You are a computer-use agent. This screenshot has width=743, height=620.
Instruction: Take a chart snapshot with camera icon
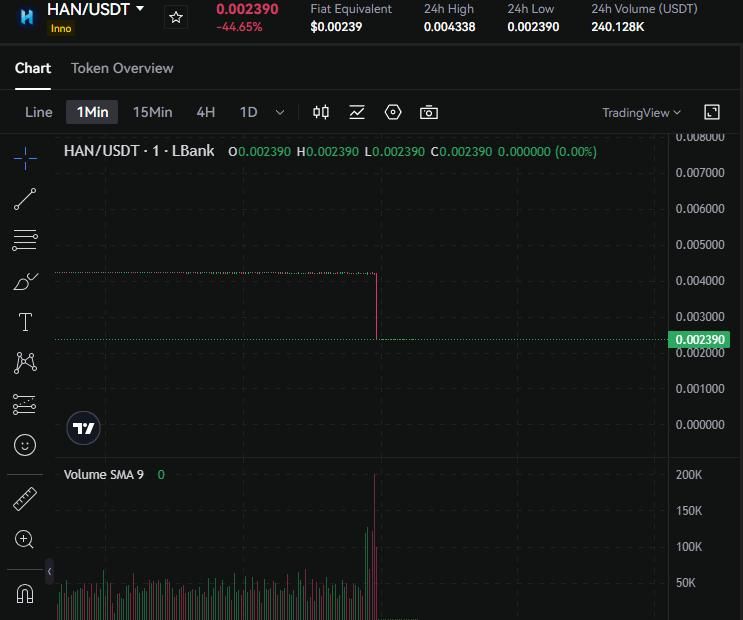[429, 112]
